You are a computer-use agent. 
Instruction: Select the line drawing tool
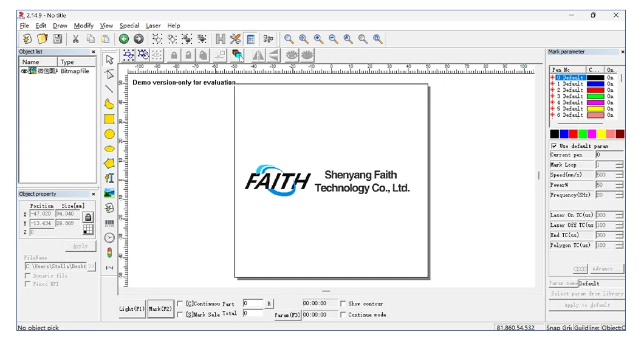pyautogui.click(x=109, y=89)
